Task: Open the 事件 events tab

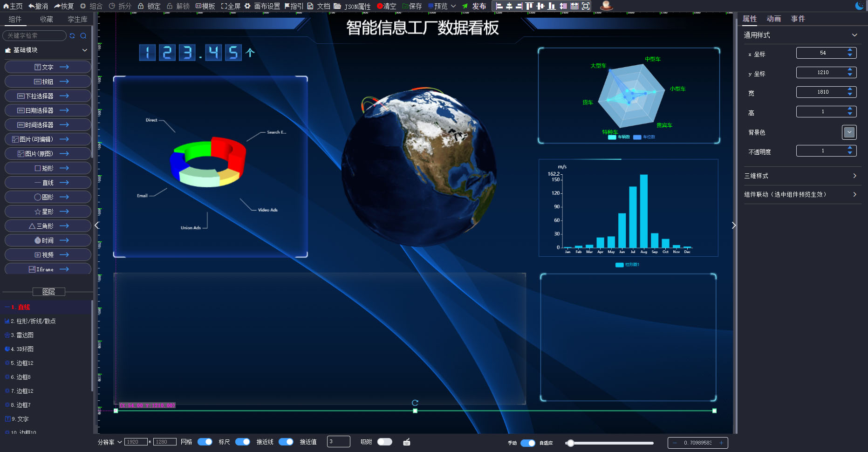Action: [798, 19]
